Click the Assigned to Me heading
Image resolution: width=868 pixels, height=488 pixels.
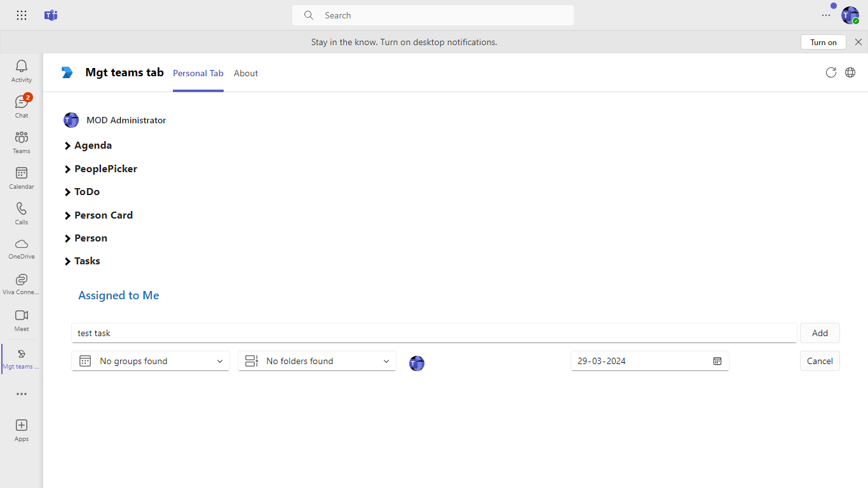[119, 295]
